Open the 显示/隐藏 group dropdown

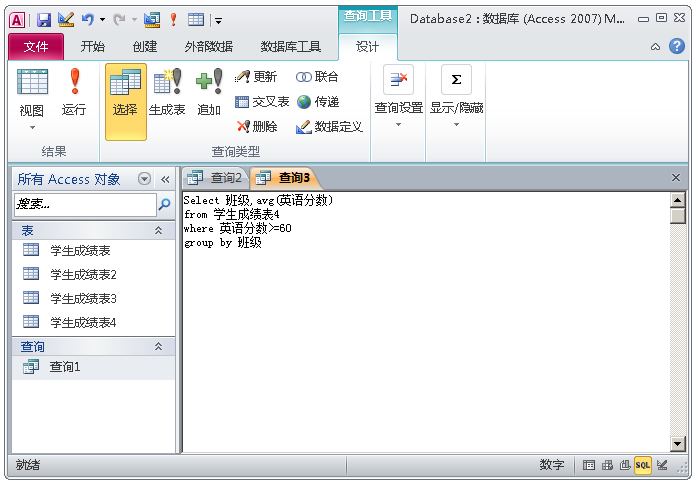coord(456,97)
